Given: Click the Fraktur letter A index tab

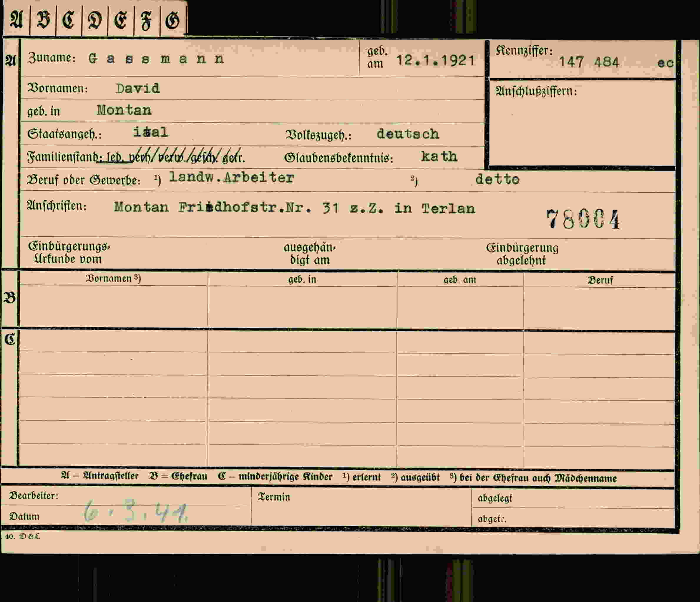Looking at the screenshot, I should pos(16,19).
